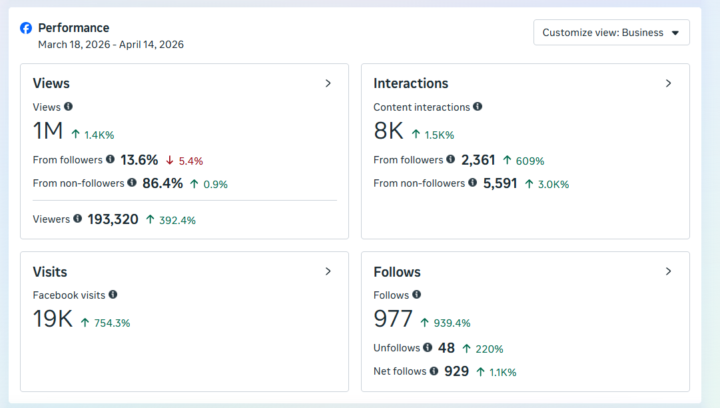Click the info icon beside Unfollows
The image size is (720, 408).
point(428,347)
